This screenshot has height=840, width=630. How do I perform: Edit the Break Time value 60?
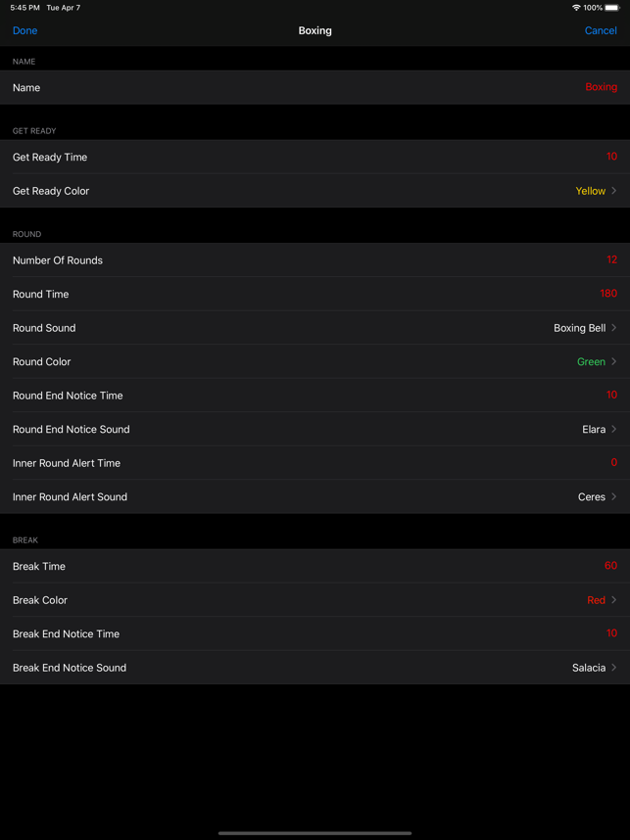[610, 566]
